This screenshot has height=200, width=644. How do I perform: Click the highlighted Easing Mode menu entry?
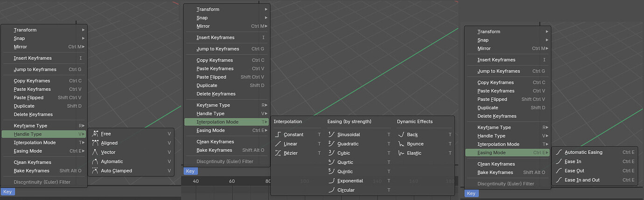click(x=508, y=153)
